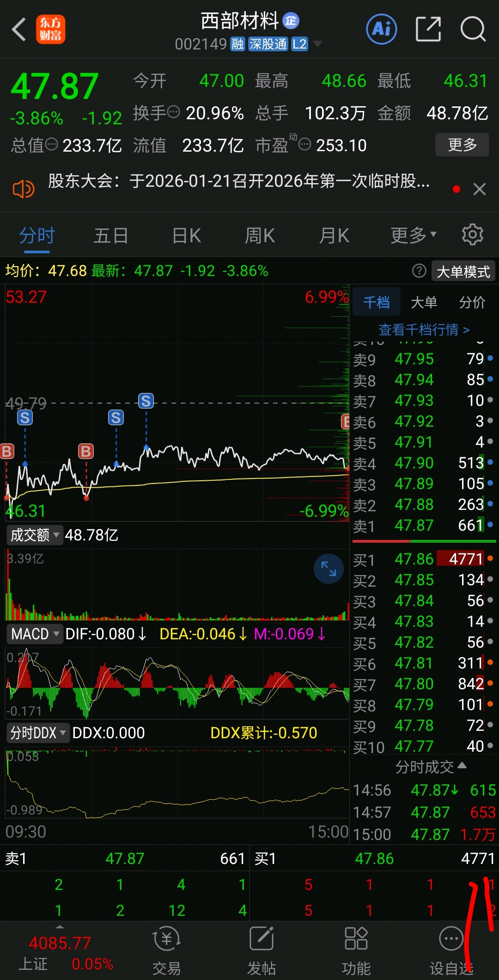Go back with the left arrow
Viewport: 499px width, 980px height.
pos(18,30)
